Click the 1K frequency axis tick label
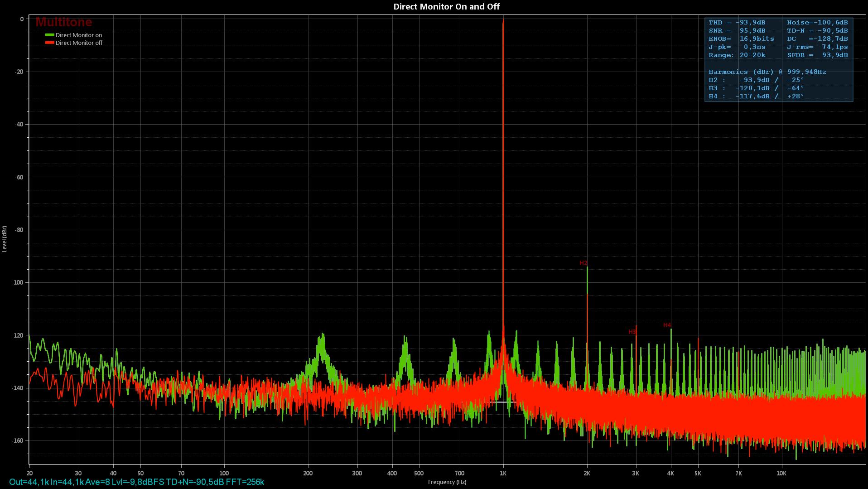868x489 pixels. (503, 473)
